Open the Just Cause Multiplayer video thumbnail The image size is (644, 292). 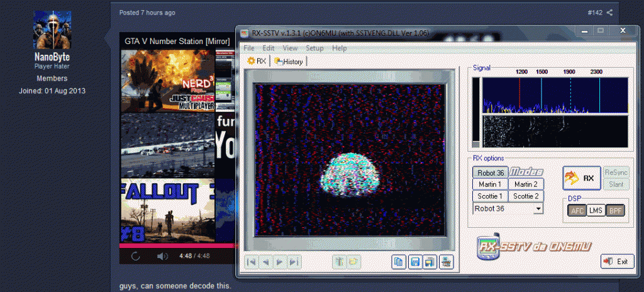[168, 81]
